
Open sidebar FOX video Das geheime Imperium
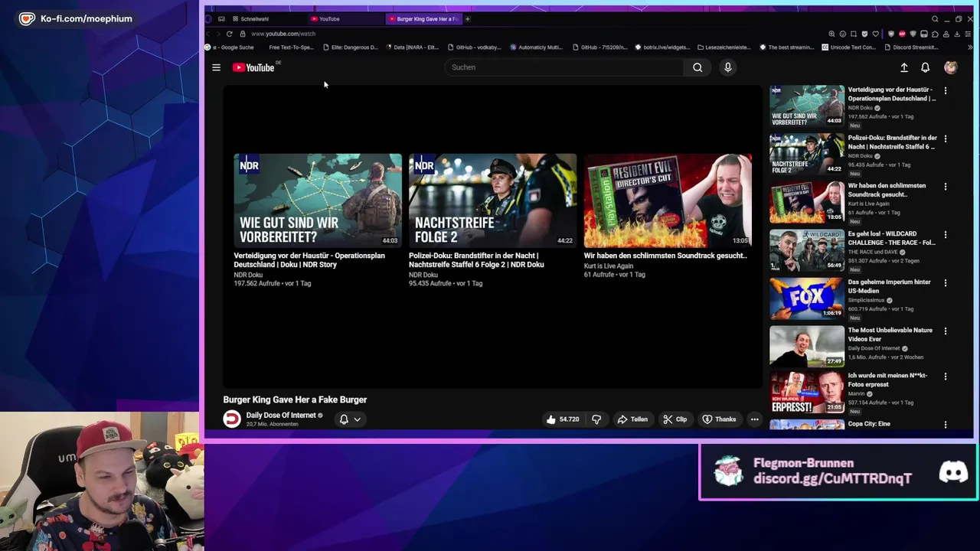pyautogui.click(x=807, y=298)
